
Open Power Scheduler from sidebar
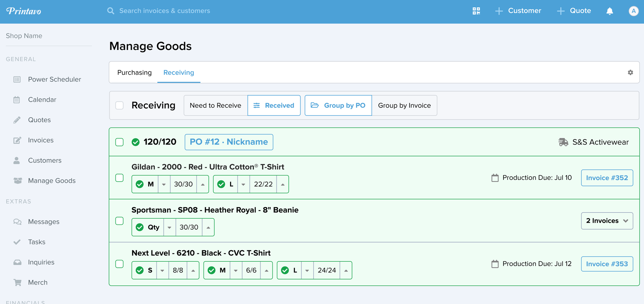pyautogui.click(x=55, y=80)
